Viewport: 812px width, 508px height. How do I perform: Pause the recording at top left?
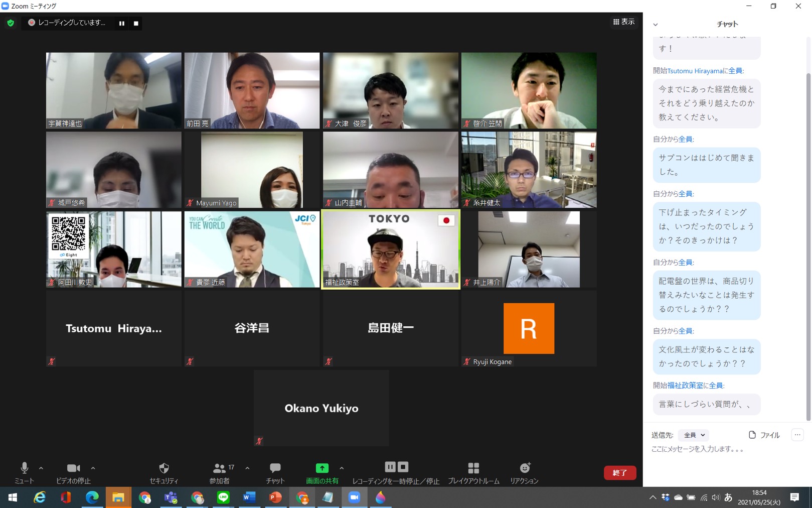click(x=122, y=23)
